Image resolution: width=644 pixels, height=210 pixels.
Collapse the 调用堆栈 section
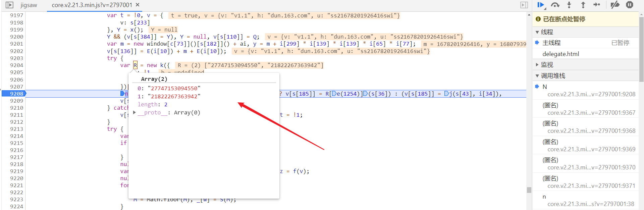pos(537,76)
